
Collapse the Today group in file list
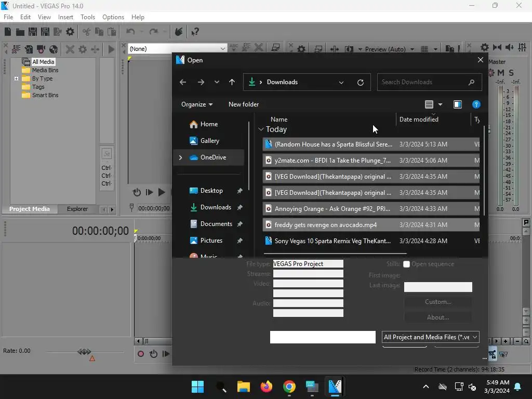pyautogui.click(x=261, y=129)
